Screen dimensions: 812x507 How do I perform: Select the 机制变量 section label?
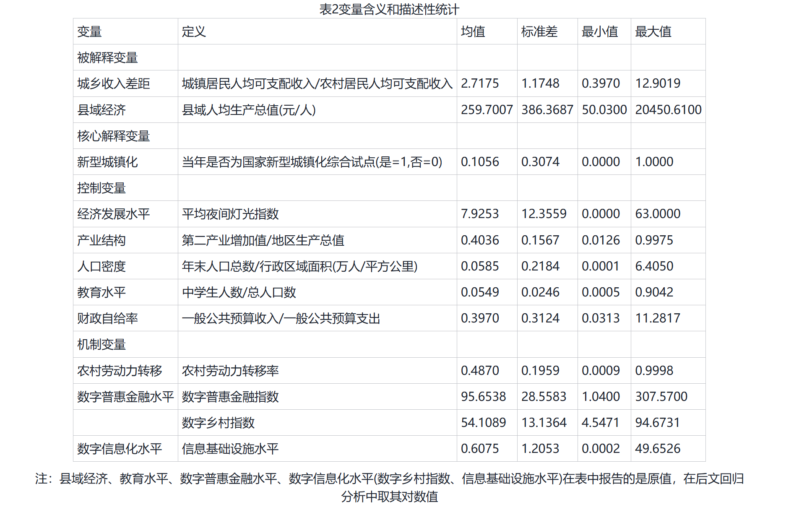[x=102, y=344]
